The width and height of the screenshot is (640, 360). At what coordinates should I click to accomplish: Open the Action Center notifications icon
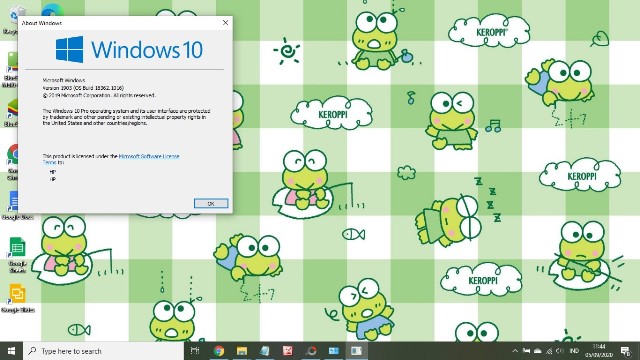click(x=626, y=351)
